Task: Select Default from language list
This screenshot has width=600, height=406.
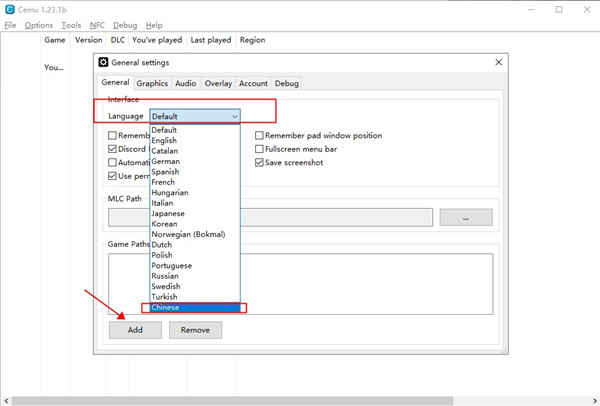Action: 195,130
